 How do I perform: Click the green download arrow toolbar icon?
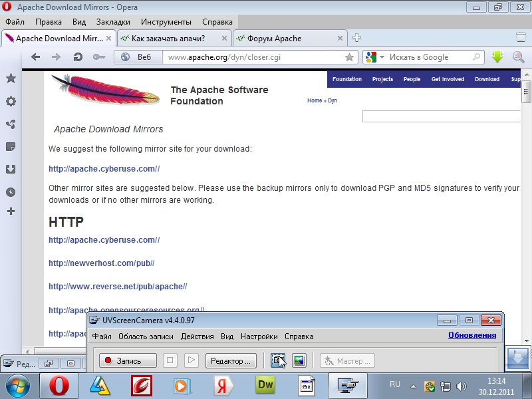pos(497,57)
